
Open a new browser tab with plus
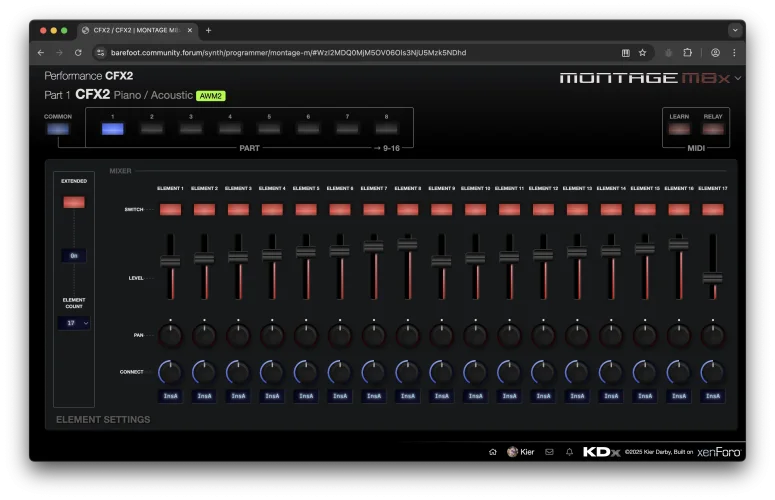coord(209,31)
